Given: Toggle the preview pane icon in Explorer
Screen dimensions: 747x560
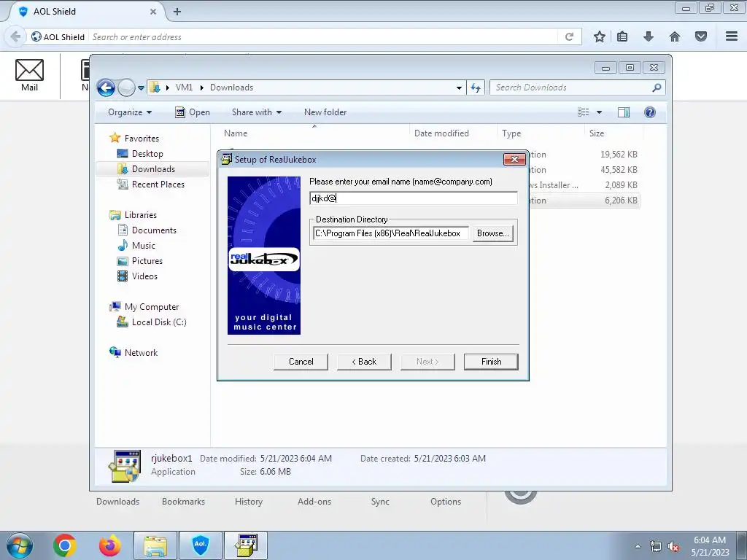Looking at the screenshot, I should point(624,112).
